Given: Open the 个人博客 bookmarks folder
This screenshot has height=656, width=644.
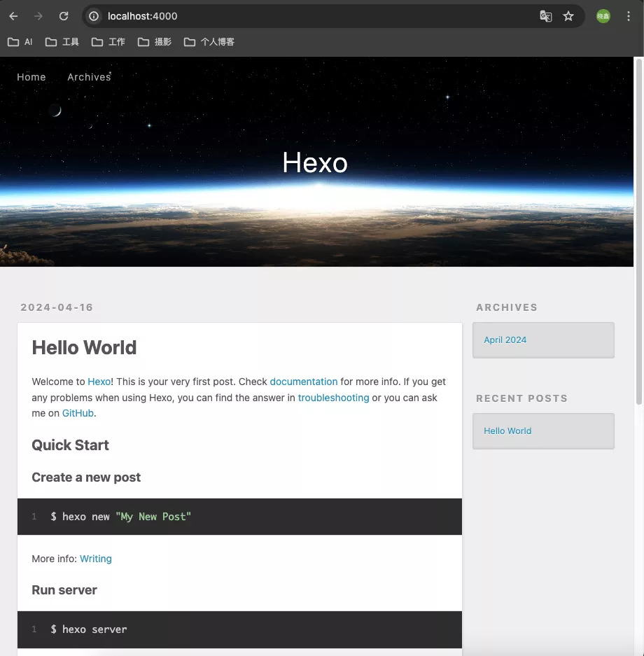Looking at the screenshot, I should (x=209, y=42).
